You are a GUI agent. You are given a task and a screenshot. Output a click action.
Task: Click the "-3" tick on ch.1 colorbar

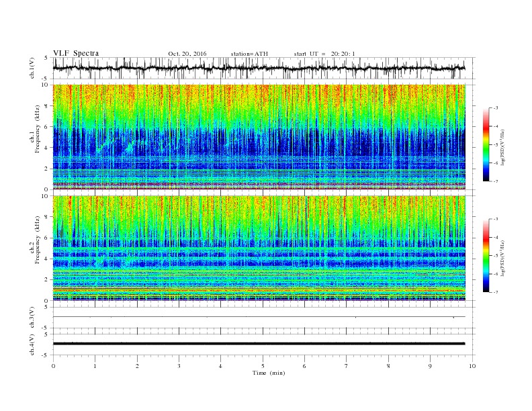click(x=496, y=108)
